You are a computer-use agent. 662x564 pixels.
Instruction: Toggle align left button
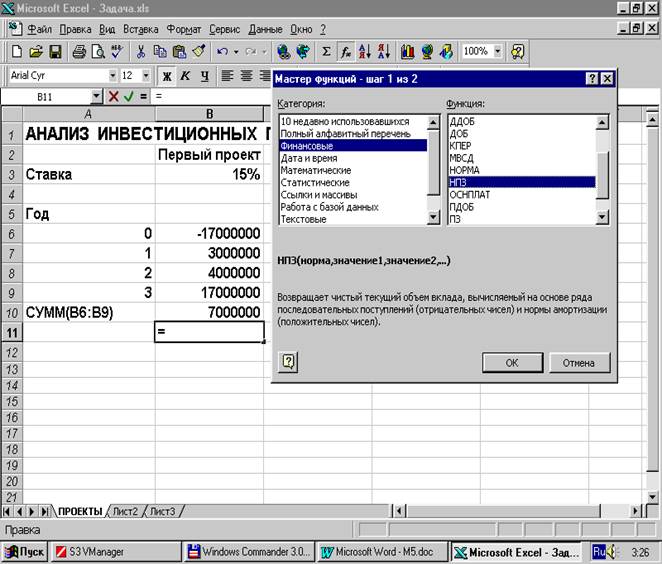pyautogui.click(x=228, y=76)
